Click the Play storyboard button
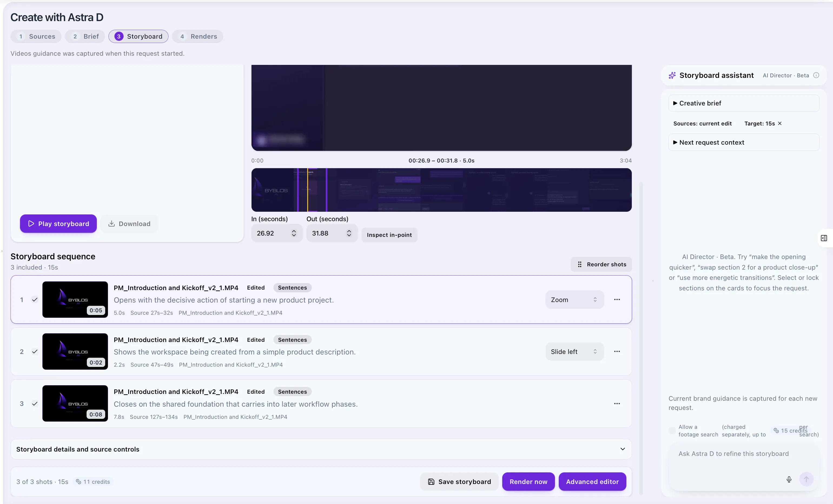 58,224
